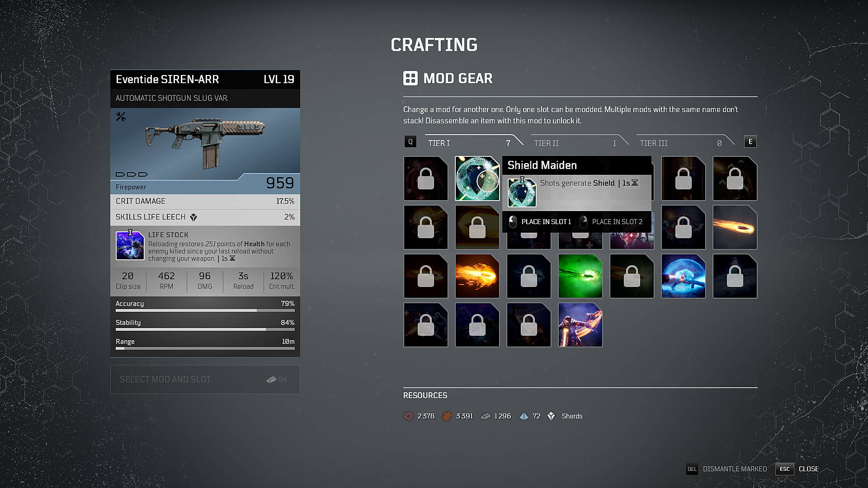
Task: Click the glowing meteor trail mod icon
Action: (x=735, y=227)
